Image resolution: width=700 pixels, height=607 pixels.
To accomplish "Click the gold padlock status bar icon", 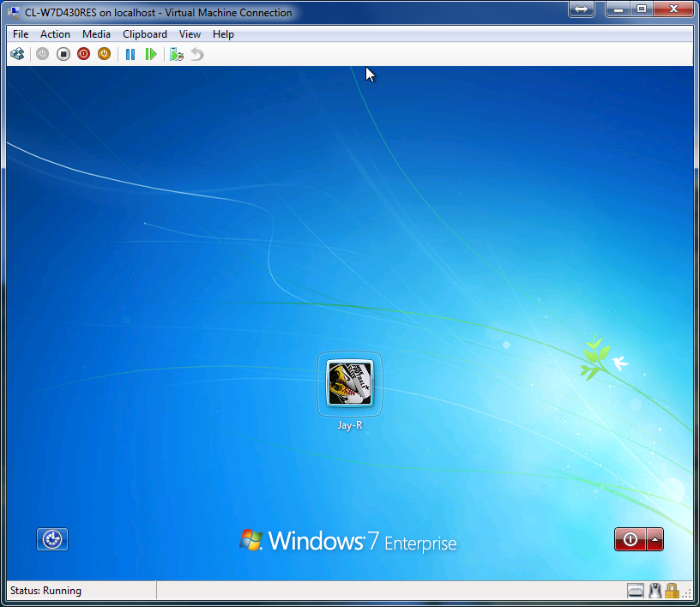I will tap(672, 591).
